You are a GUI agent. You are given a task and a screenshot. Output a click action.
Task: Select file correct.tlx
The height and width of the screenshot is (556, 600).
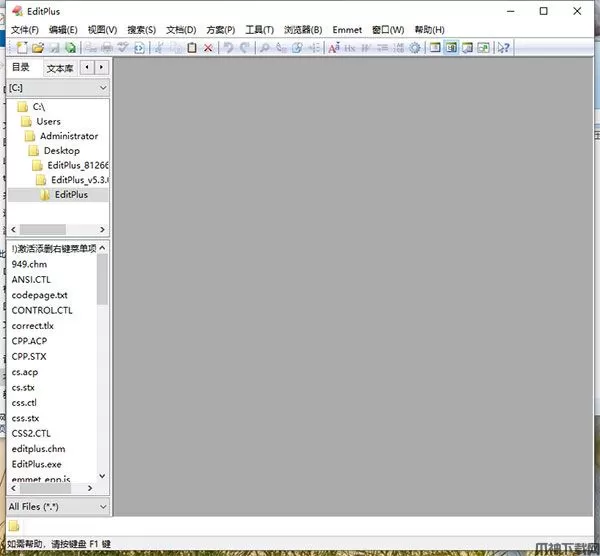(33, 326)
